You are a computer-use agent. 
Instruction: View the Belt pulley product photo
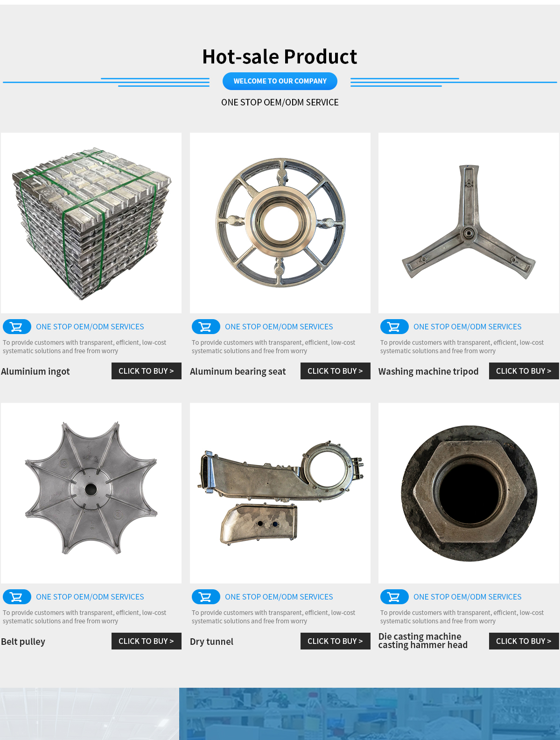coord(91,493)
